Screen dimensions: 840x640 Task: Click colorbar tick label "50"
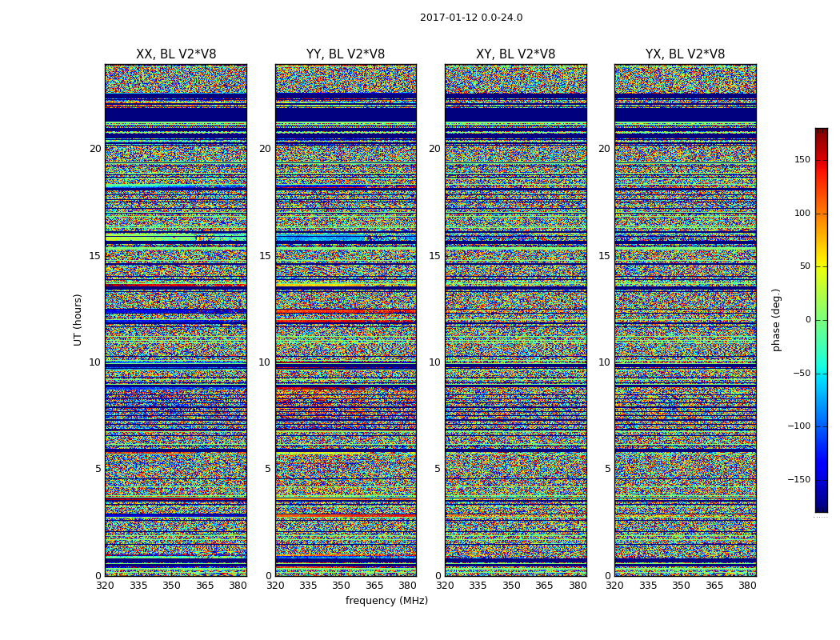click(805, 266)
